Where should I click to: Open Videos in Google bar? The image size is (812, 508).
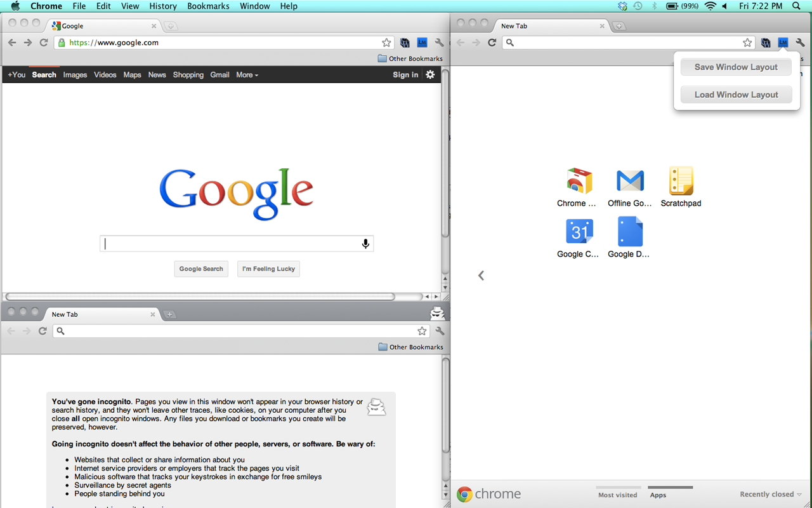105,75
